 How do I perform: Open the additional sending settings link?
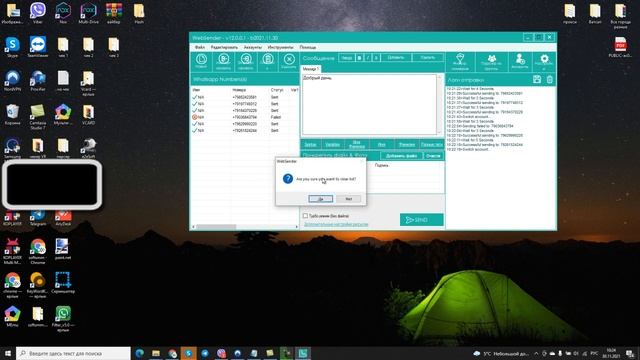click(x=336, y=224)
